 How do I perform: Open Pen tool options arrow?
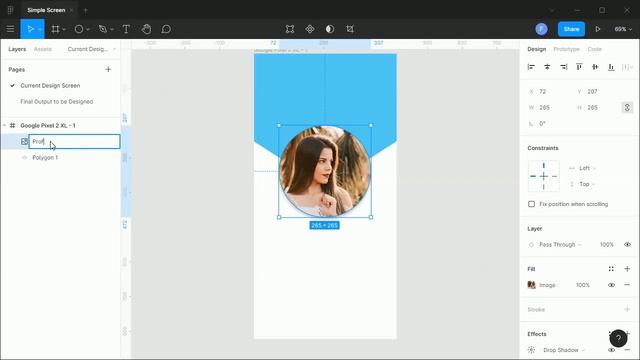pyautogui.click(x=112, y=29)
